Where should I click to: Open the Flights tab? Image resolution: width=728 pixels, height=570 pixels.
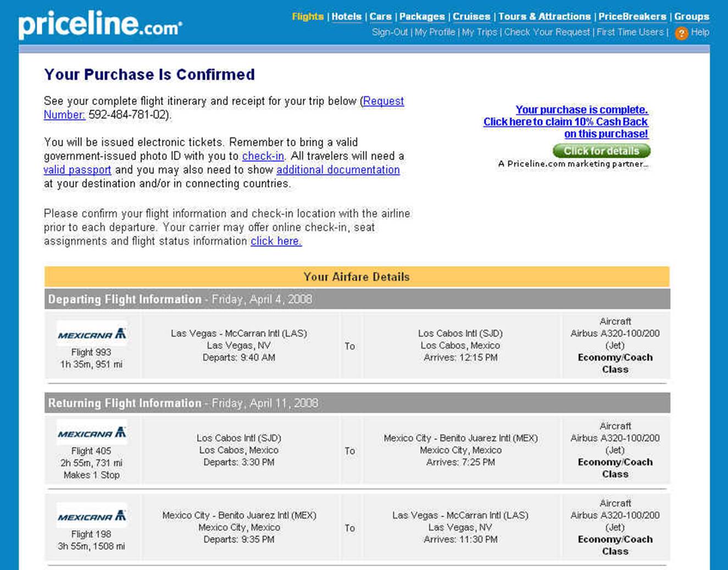coord(308,16)
